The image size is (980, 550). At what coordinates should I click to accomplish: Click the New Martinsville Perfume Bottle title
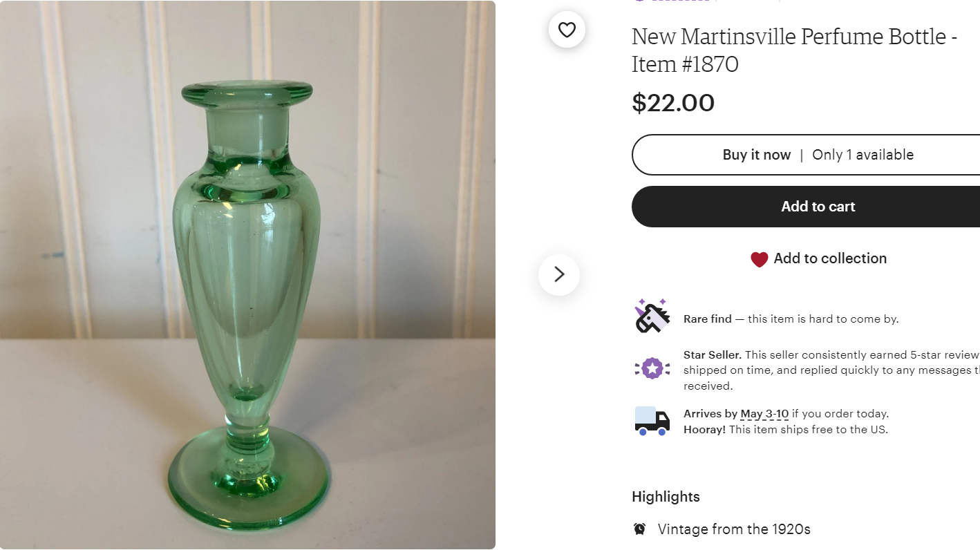click(794, 50)
